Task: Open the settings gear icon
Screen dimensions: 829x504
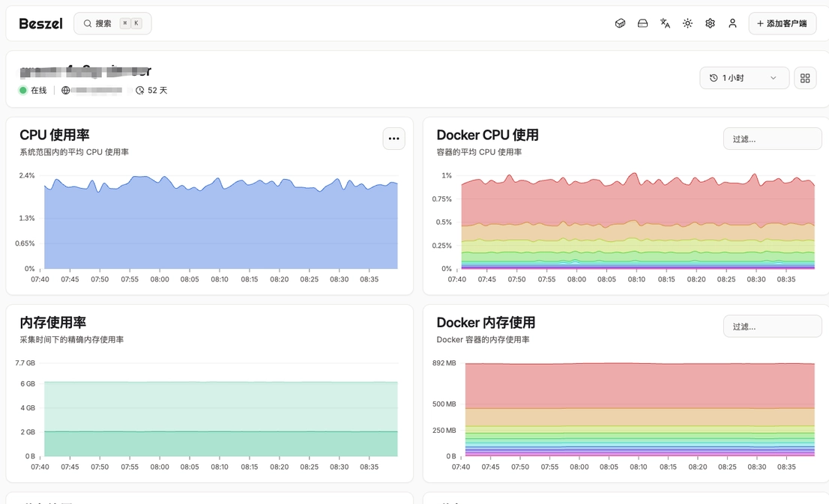Action: 710,23
